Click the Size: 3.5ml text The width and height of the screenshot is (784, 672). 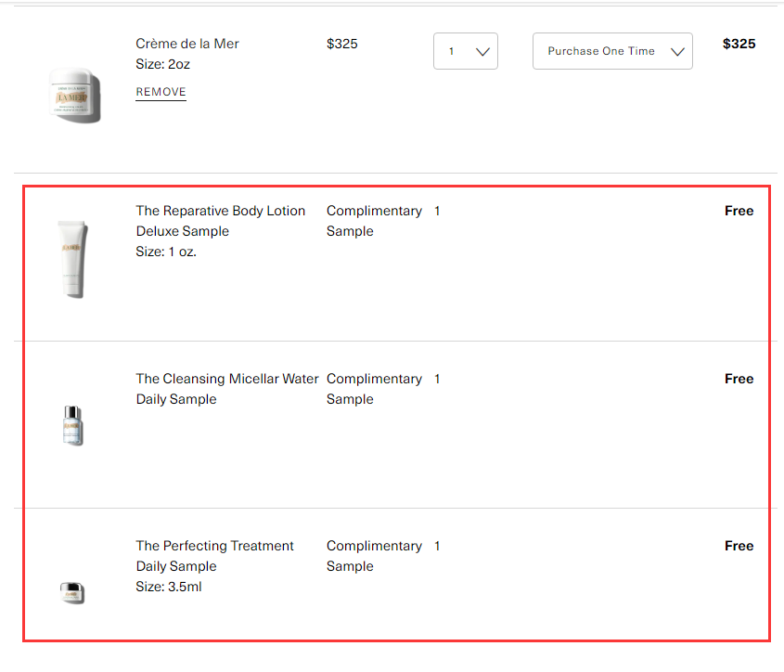[x=169, y=587]
